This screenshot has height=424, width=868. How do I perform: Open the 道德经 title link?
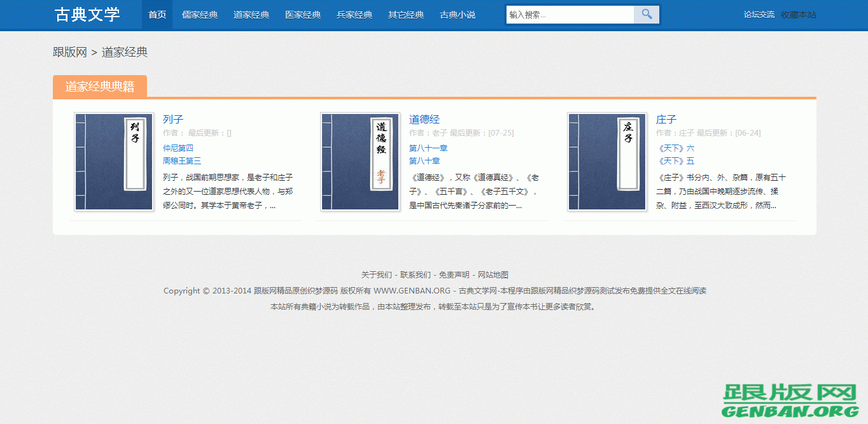coord(424,119)
